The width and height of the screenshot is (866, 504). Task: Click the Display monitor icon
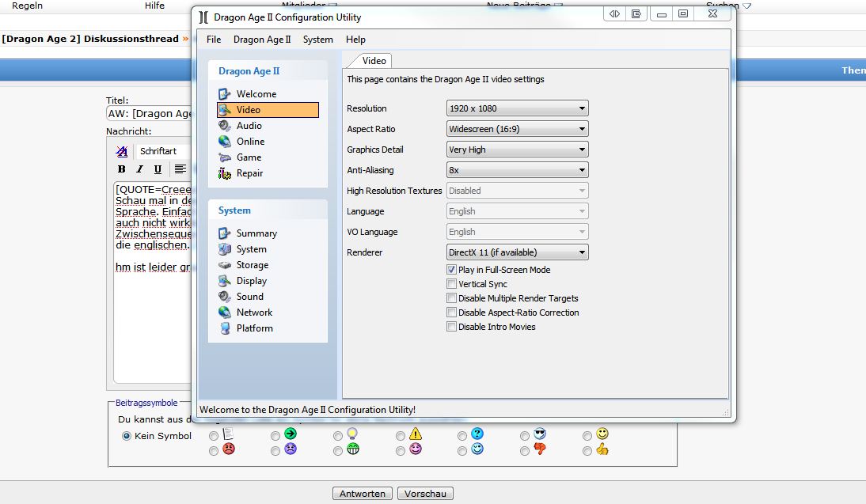pyautogui.click(x=224, y=280)
